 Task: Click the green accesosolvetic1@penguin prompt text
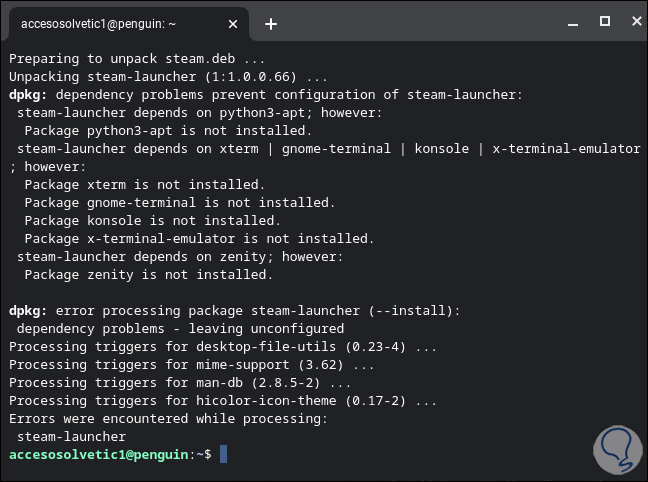coord(98,454)
